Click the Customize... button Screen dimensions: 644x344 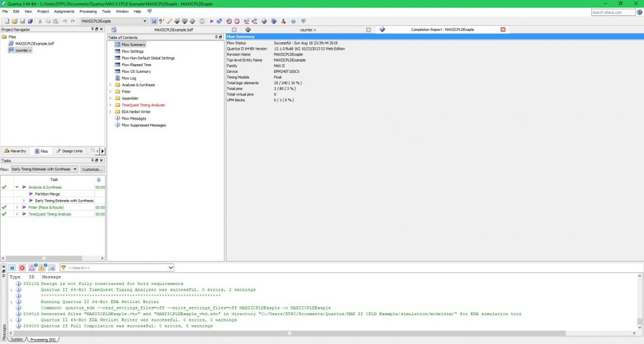pyautogui.click(x=92, y=169)
